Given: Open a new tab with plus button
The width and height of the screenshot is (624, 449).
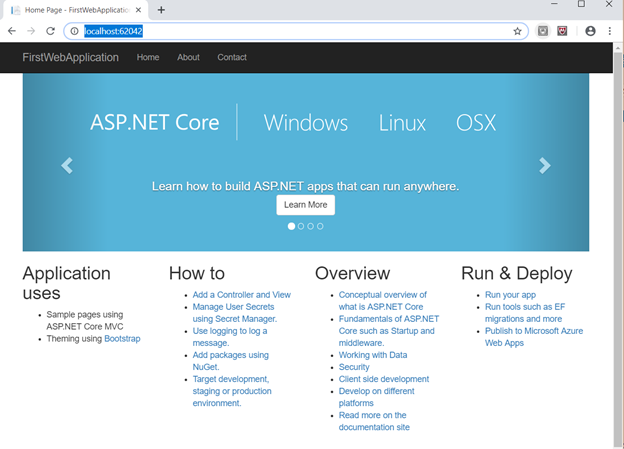Looking at the screenshot, I should [161, 10].
